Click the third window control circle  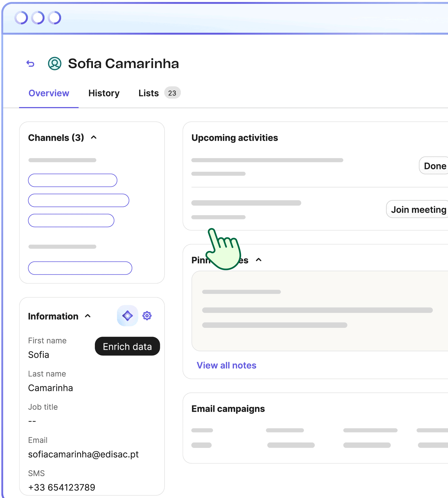pyautogui.click(x=54, y=18)
